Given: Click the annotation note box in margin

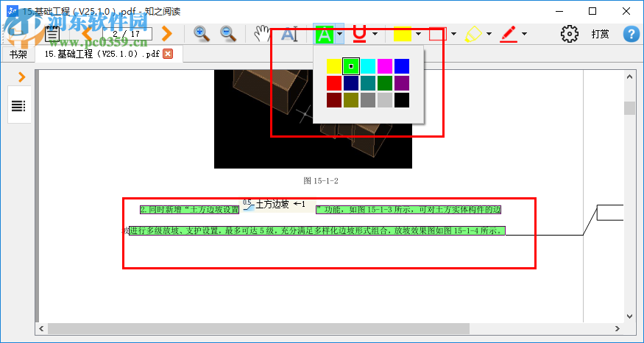Looking at the screenshot, I should click(x=610, y=213).
